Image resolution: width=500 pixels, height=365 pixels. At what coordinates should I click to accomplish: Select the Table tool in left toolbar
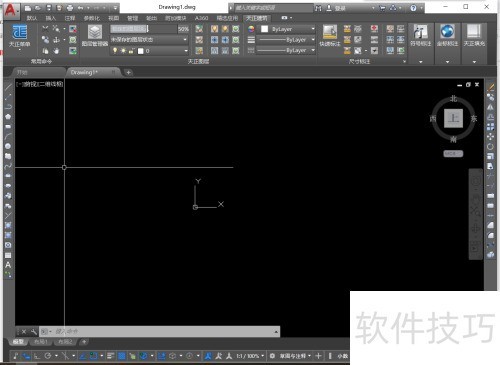click(x=8, y=255)
